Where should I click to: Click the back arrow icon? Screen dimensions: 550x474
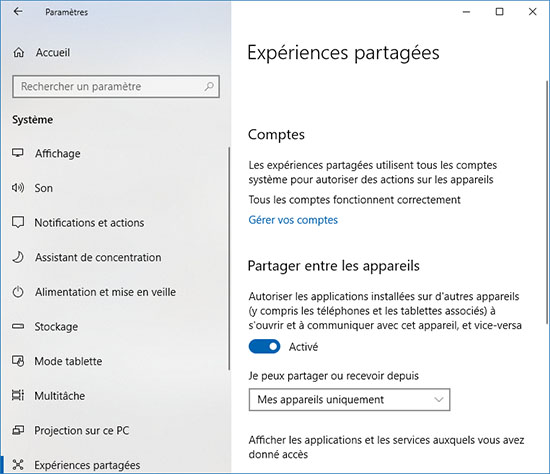point(18,12)
